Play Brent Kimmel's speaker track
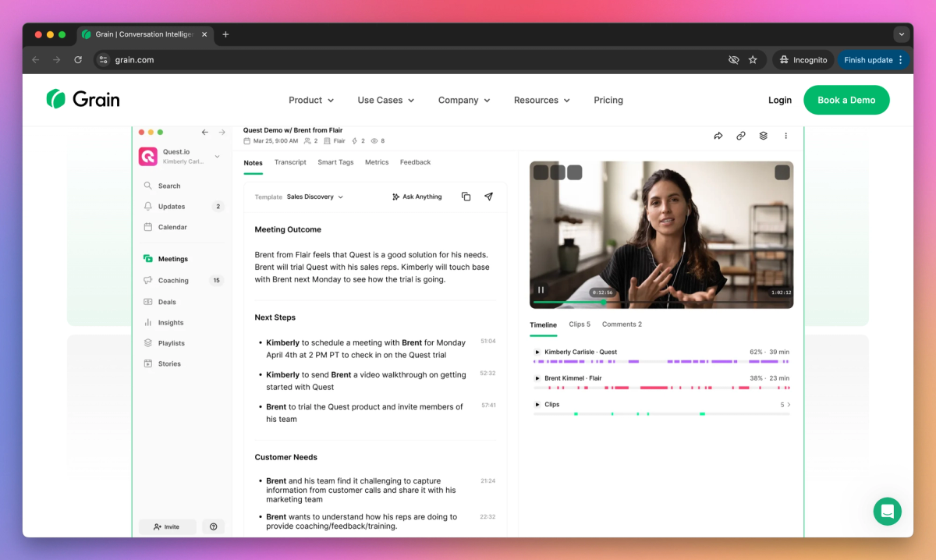 537,378
